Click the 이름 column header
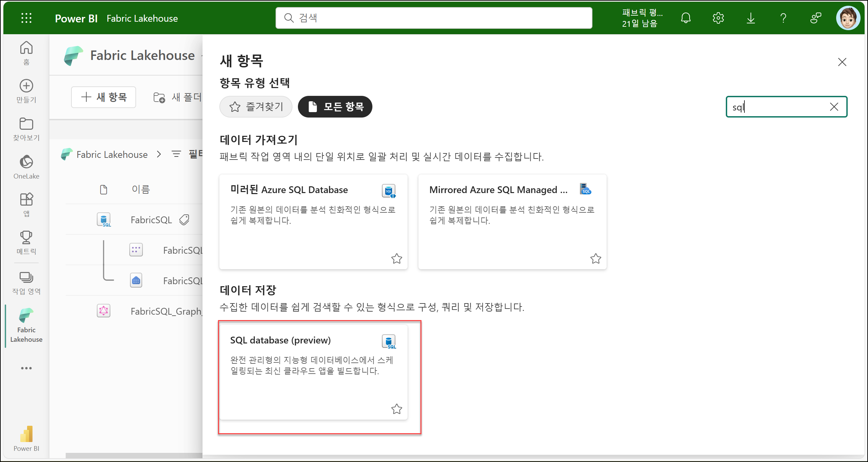The width and height of the screenshot is (868, 462). pyautogui.click(x=141, y=189)
